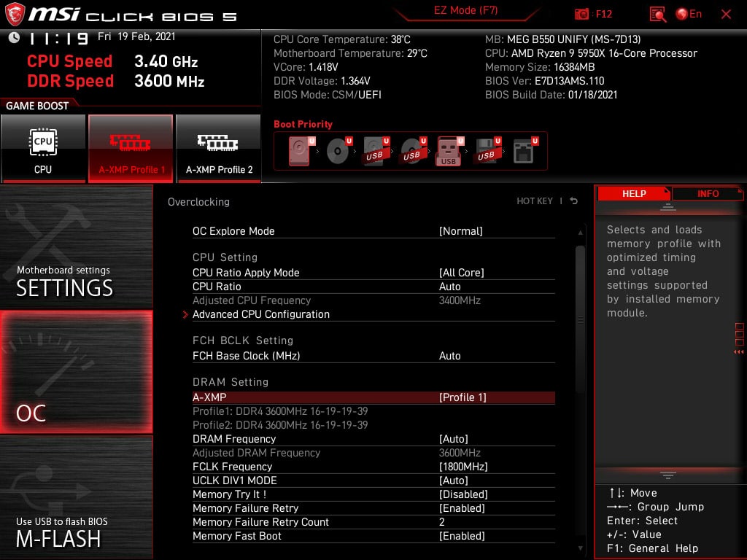Screen dimensions: 747x560
Task: Switch to the HELP tab
Action: coord(634,194)
